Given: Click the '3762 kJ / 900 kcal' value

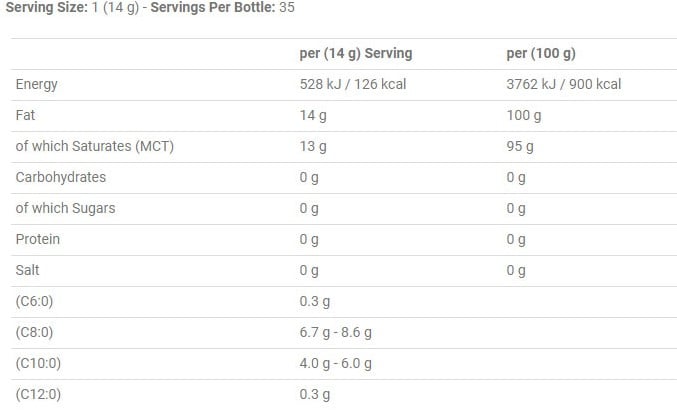Looking at the screenshot, I should point(563,84).
